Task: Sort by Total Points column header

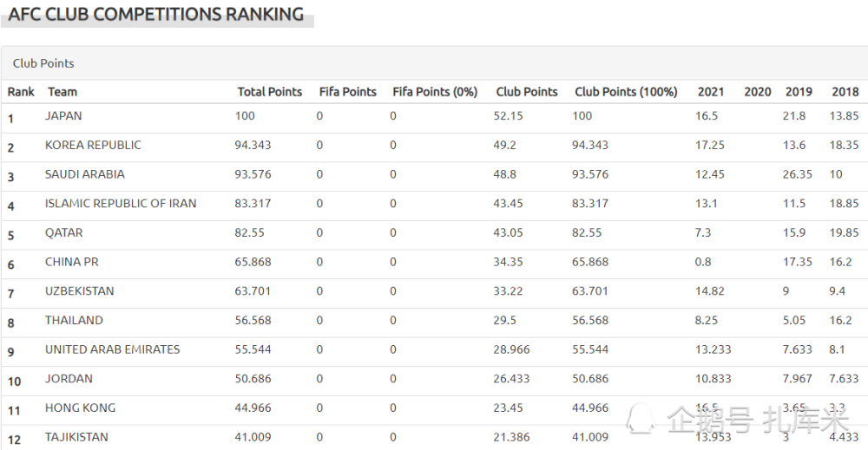Action: [x=270, y=92]
